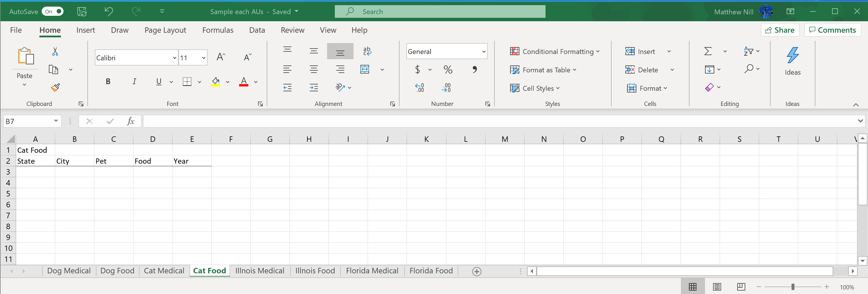Click the Share button
Screen dimensions: 868x294
click(x=780, y=30)
